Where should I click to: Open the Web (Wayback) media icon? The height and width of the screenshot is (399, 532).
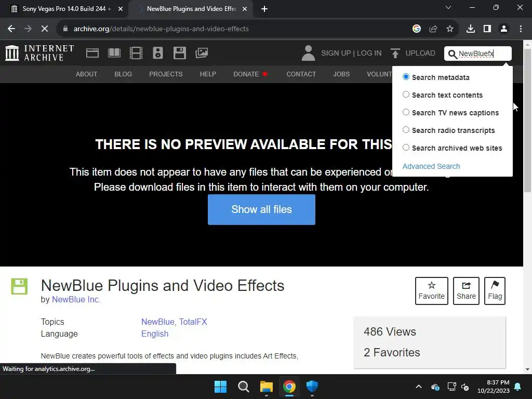[92, 53]
